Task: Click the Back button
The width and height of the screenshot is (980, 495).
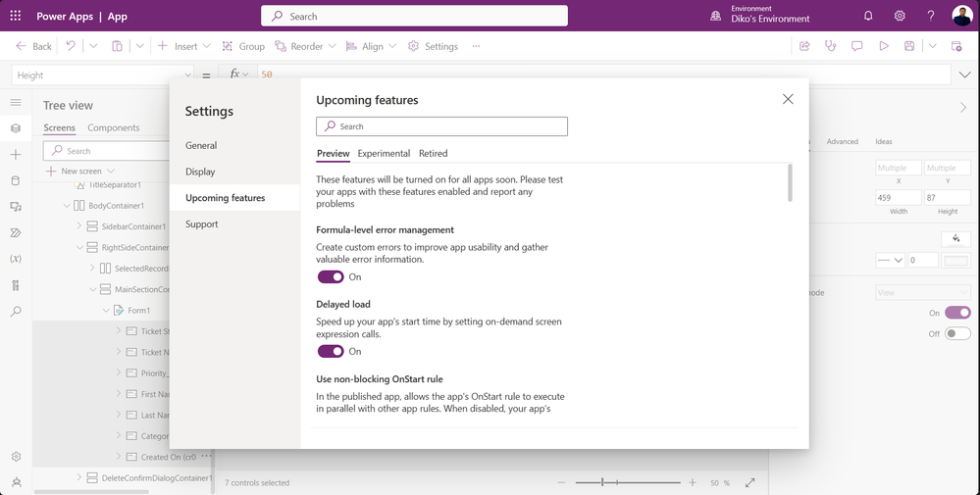Action: [x=33, y=46]
